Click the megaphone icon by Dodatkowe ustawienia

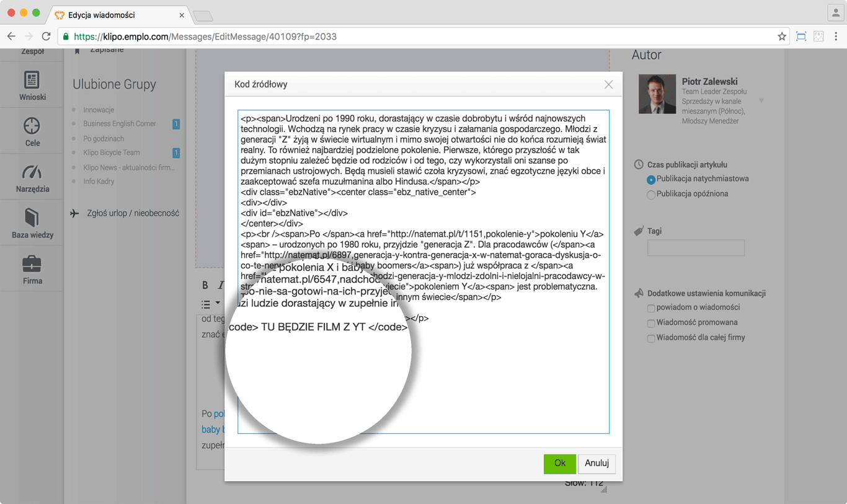pos(639,293)
